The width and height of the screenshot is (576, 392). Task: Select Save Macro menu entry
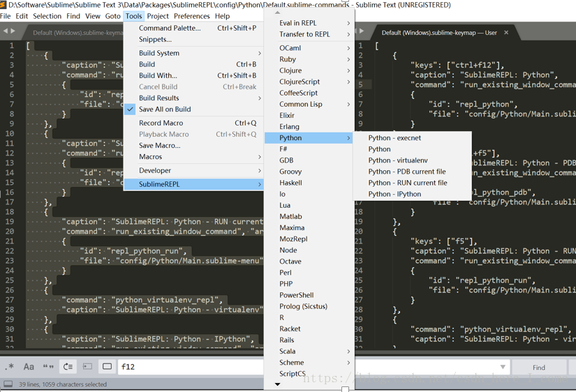(x=194, y=146)
